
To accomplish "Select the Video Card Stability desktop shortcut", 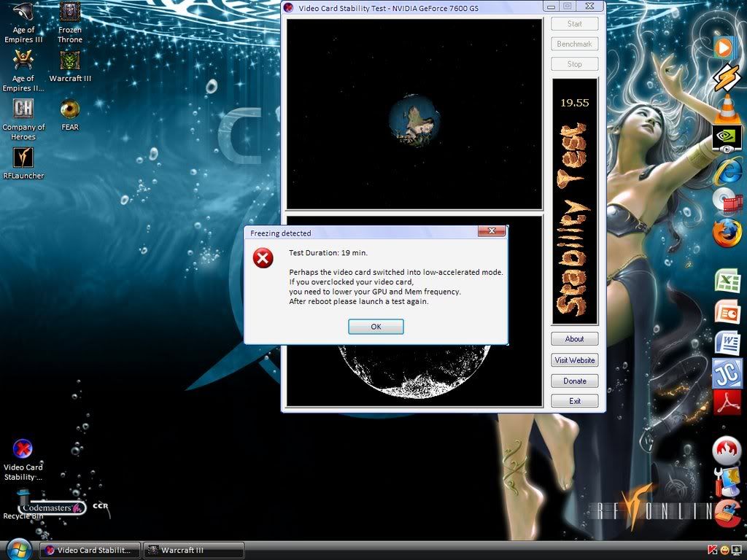I will (x=23, y=459).
